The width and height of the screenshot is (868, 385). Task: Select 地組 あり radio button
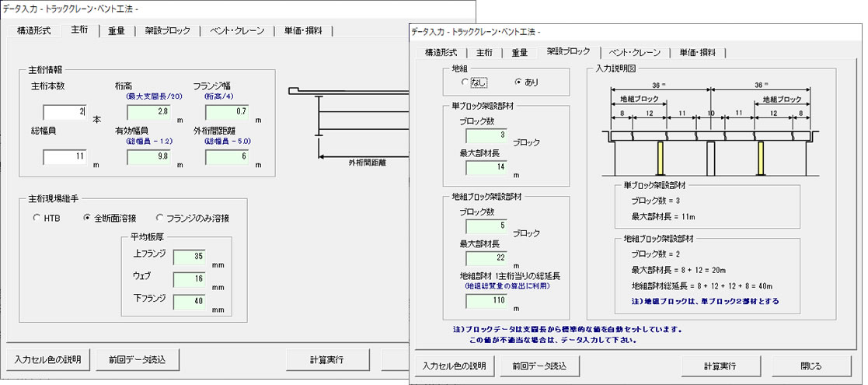527,82
